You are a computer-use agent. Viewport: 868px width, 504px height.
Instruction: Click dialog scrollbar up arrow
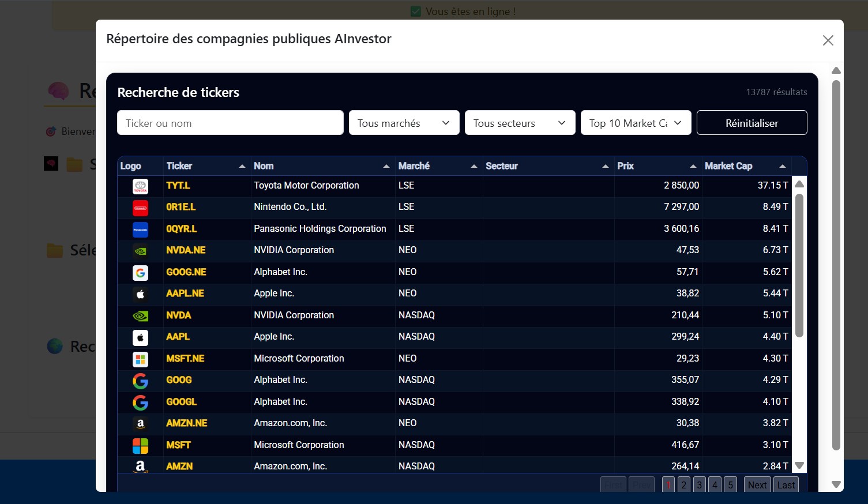pyautogui.click(x=836, y=70)
